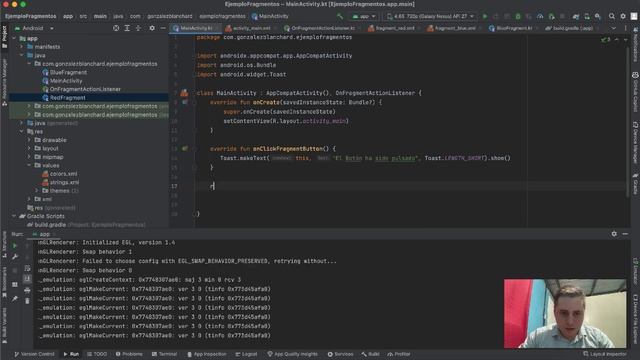Collapse Gradle Scripts node

pos(15,216)
